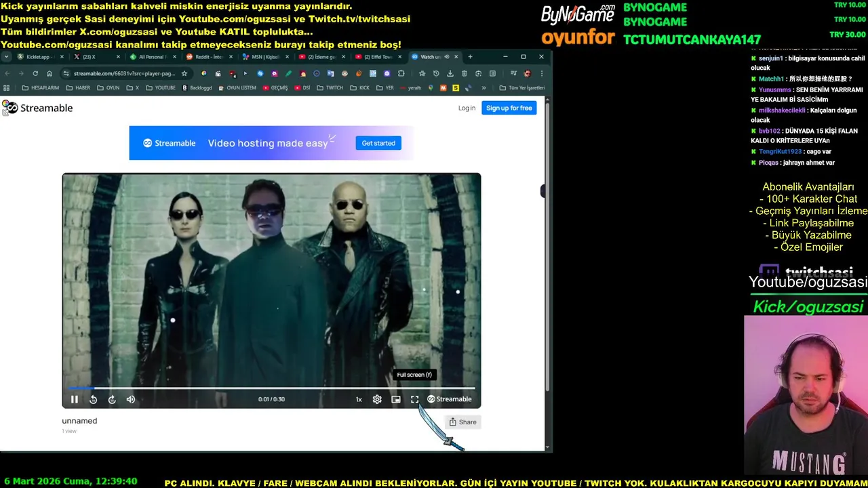Switch to the MSN tab
This screenshot has height=488, width=868.
pyautogui.click(x=264, y=57)
